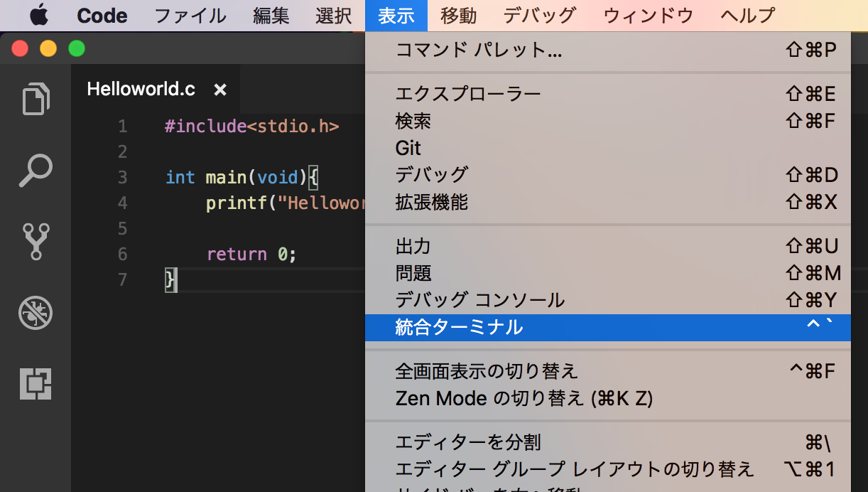Close the Helloworld.c tab with X

(x=220, y=90)
